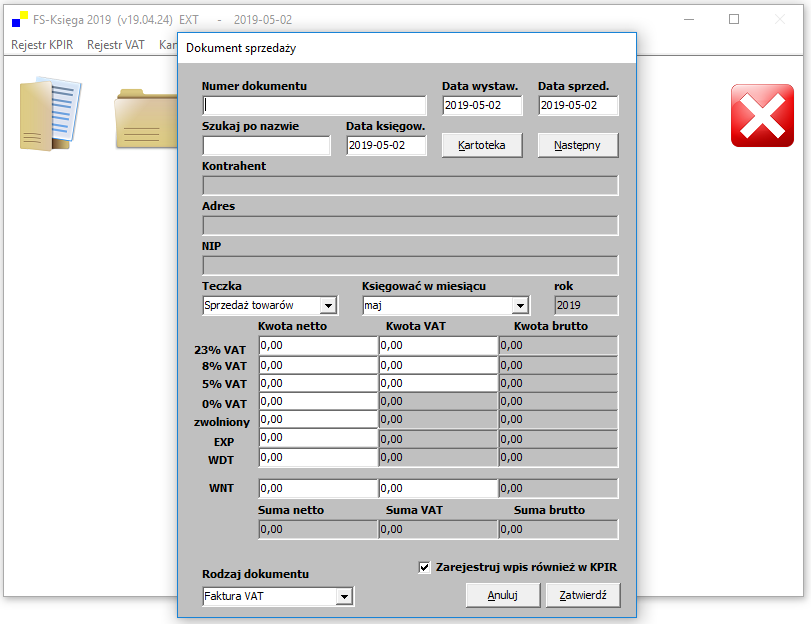Click the zwolniony Kwota netto field

point(318,420)
